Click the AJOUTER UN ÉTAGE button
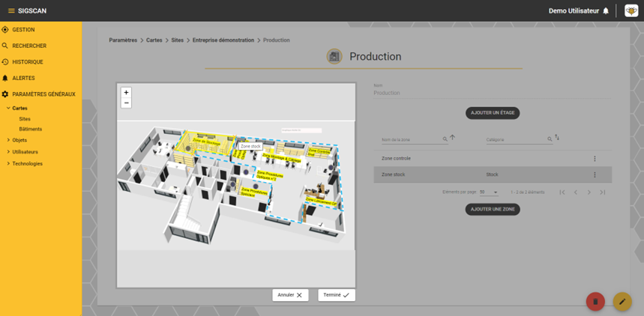Screen dimensions: 644x316 click(x=493, y=113)
